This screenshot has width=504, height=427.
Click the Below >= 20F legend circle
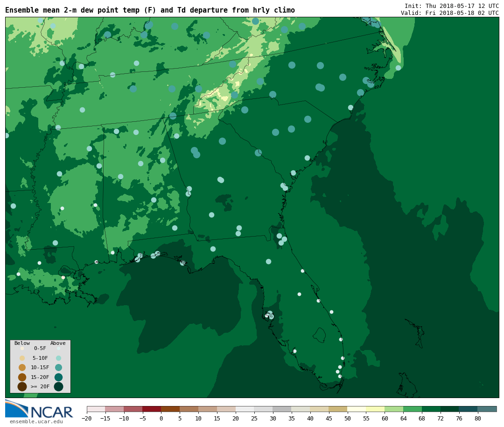click(22, 386)
